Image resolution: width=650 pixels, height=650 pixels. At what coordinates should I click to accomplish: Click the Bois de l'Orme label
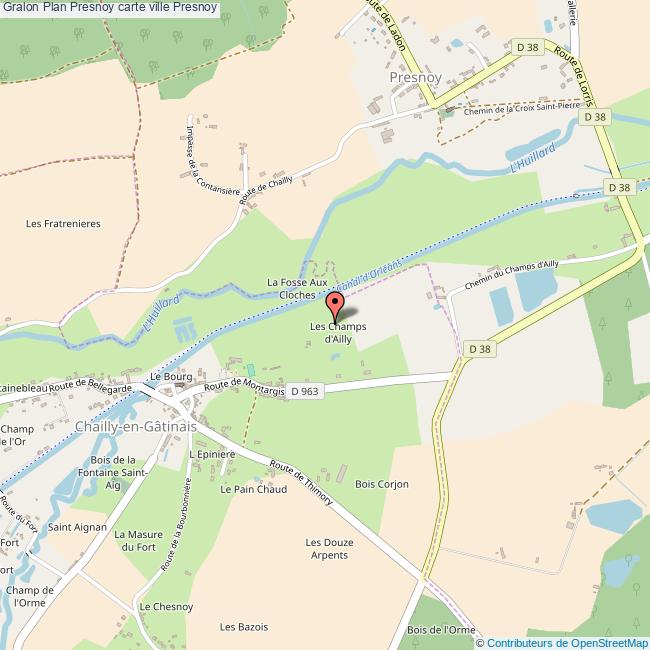tap(441, 630)
